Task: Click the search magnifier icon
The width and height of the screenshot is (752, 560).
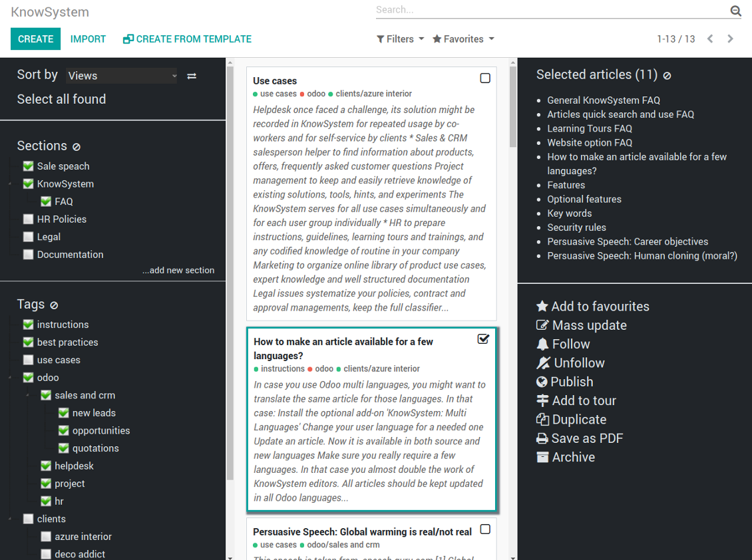Action: pos(735,11)
